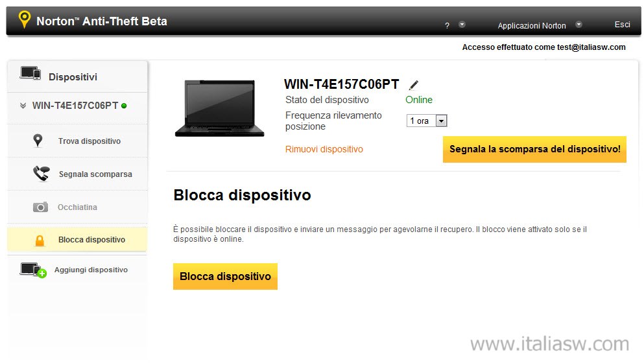Click Esci to log out

(x=622, y=24)
